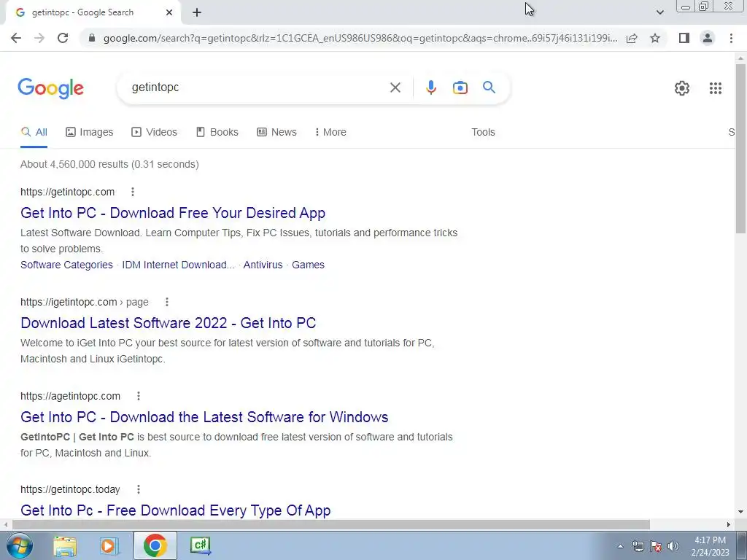
Task: Click the https://igetintopc.com URL text
Action: [x=69, y=302]
